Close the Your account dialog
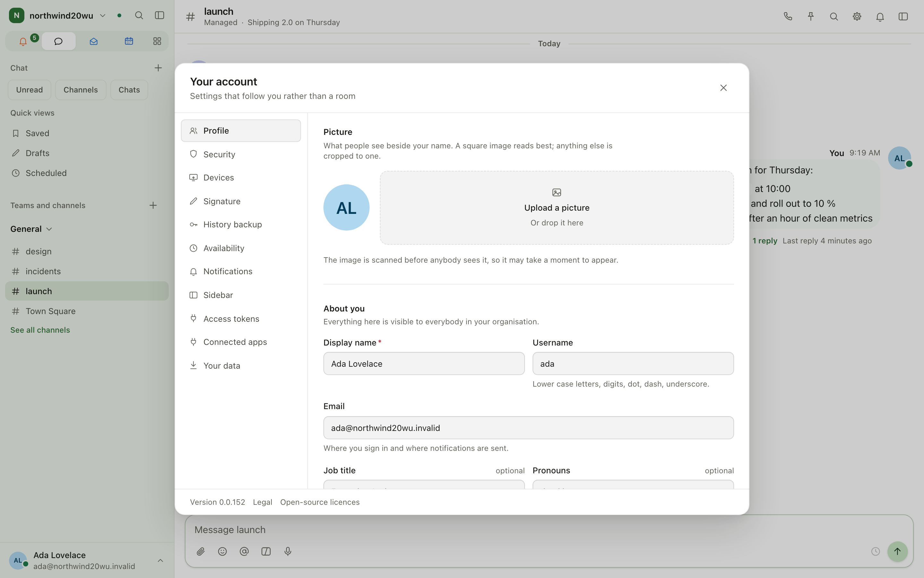924x578 pixels. click(723, 88)
